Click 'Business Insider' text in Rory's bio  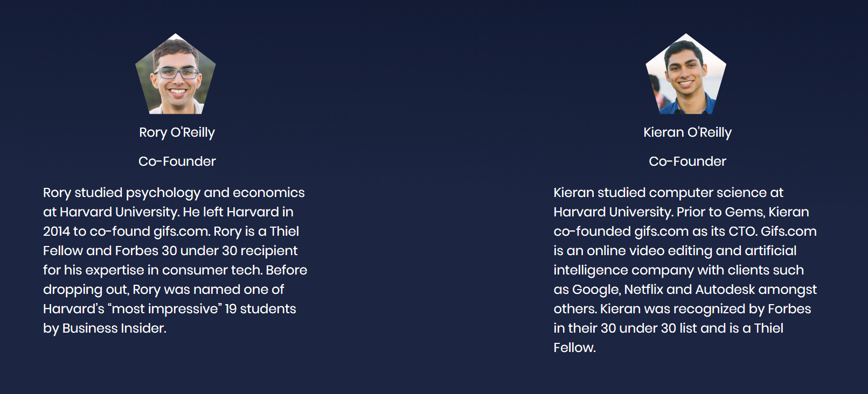(114, 328)
